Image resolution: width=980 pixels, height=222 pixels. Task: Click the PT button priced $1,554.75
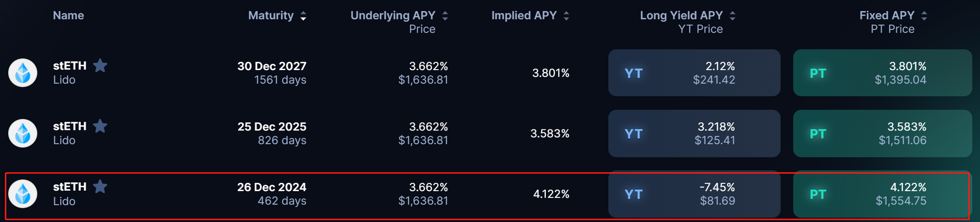[881, 194]
